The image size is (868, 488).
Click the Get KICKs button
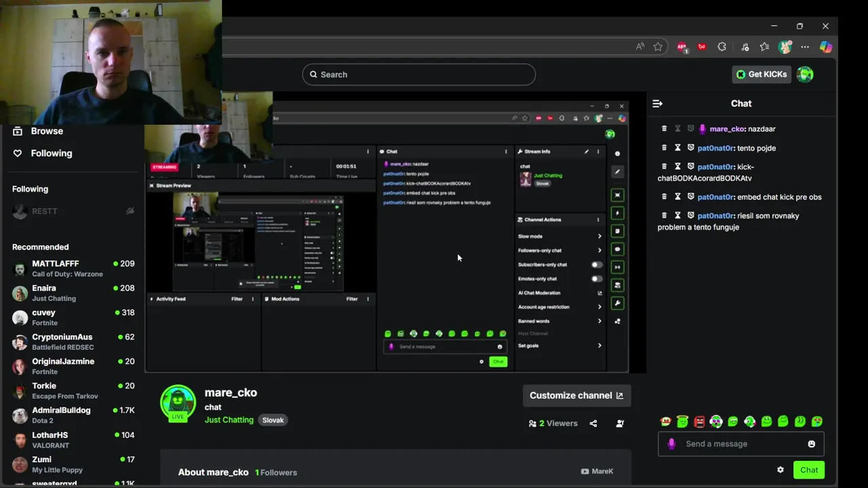coord(762,75)
